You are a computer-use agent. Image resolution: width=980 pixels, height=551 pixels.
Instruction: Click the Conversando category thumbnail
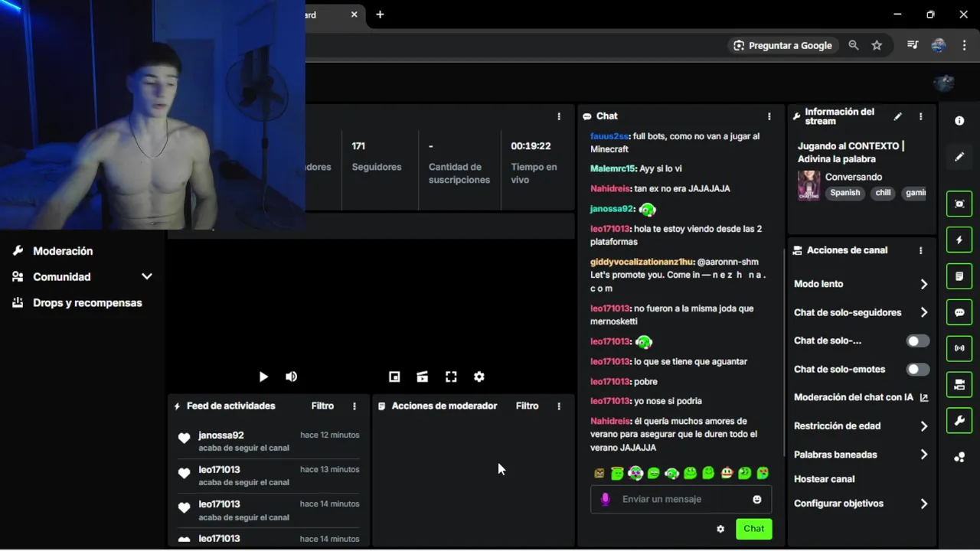point(808,185)
